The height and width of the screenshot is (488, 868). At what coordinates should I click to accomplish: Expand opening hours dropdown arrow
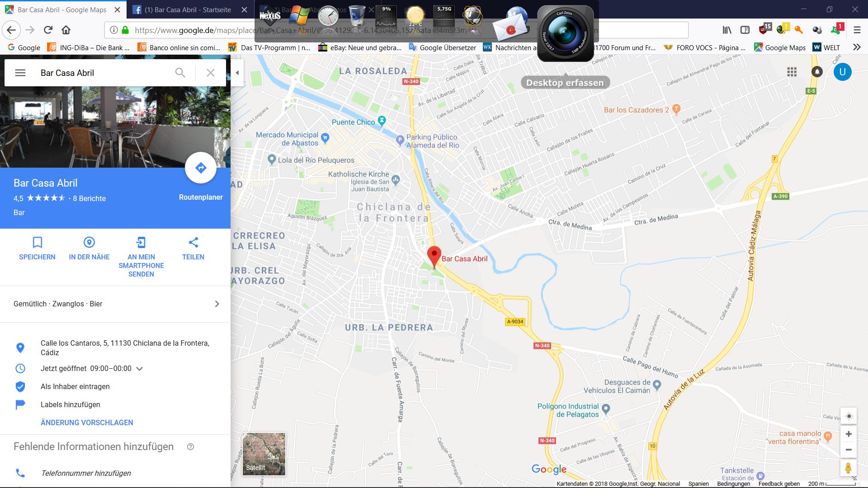click(140, 369)
